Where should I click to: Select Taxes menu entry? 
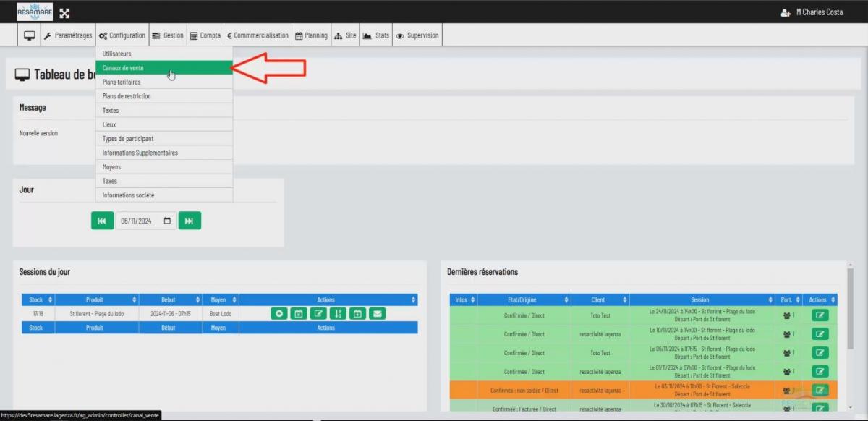164,181
